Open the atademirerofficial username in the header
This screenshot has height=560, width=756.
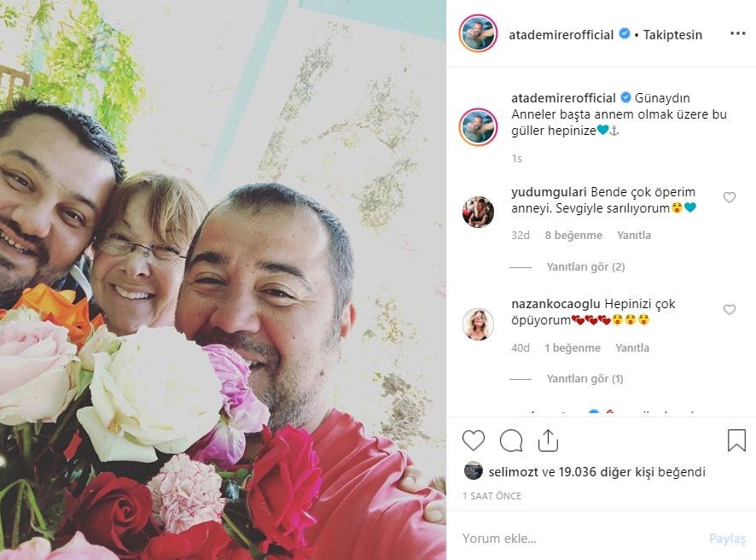561,35
